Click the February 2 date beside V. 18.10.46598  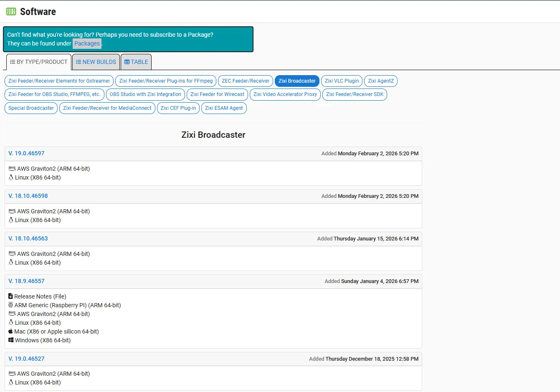pos(378,196)
